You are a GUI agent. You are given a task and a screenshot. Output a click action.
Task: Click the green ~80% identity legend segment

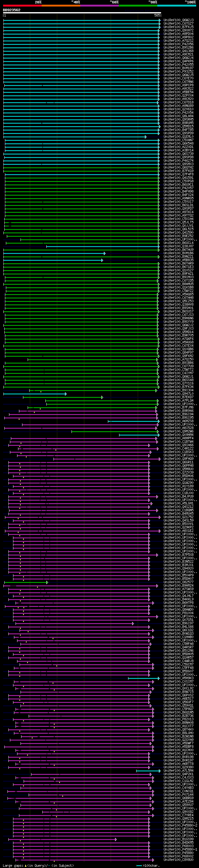tap(138, 5)
